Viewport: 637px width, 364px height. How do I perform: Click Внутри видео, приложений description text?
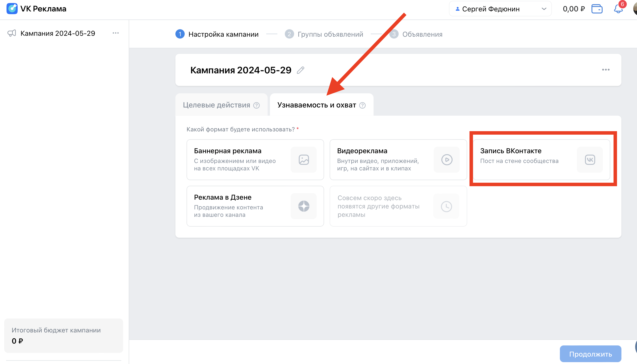pos(378,165)
